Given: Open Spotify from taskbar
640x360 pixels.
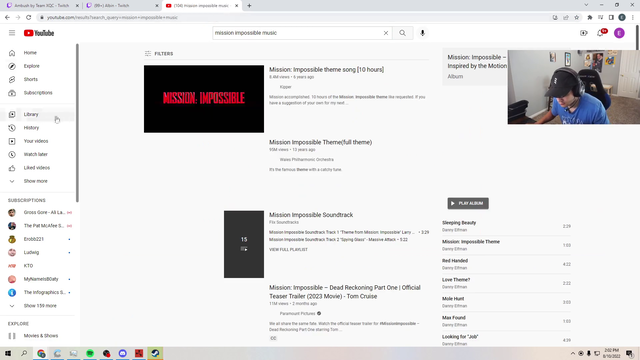Looking at the screenshot, I should pos(90,353).
